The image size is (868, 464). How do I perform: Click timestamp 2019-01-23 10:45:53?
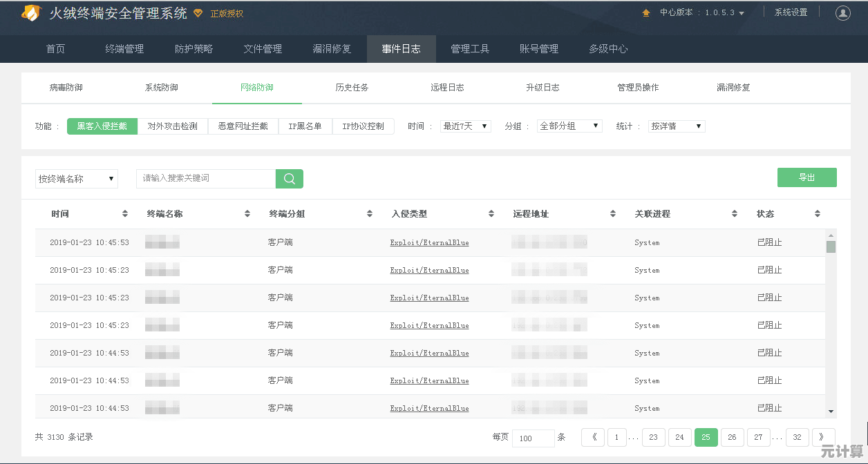click(89, 243)
